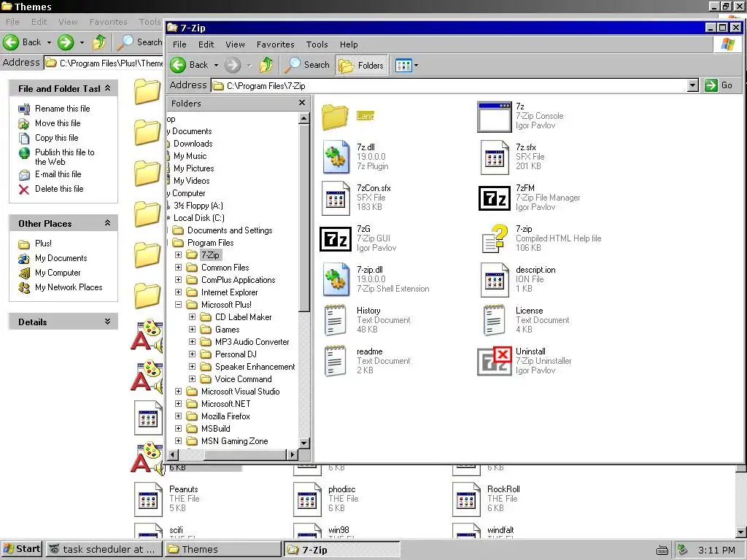The width and height of the screenshot is (747, 560).
Task: Expand the ComPlus Applications tree node
Action: click(x=178, y=280)
